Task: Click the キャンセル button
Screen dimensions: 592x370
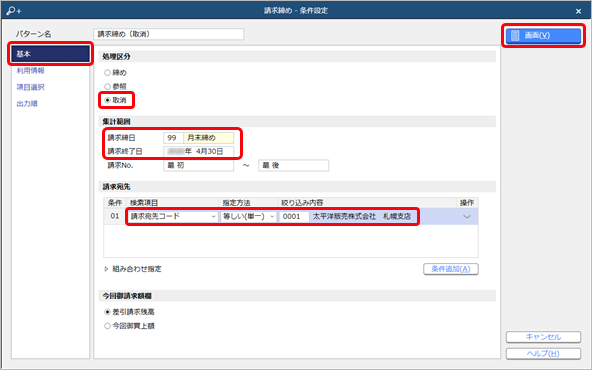Action: (543, 337)
